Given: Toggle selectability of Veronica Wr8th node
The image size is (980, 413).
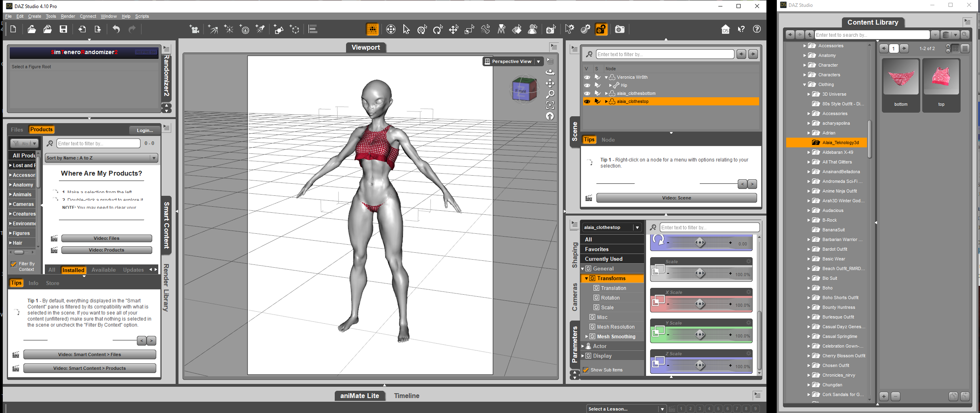Looking at the screenshot, I should 598,77.
